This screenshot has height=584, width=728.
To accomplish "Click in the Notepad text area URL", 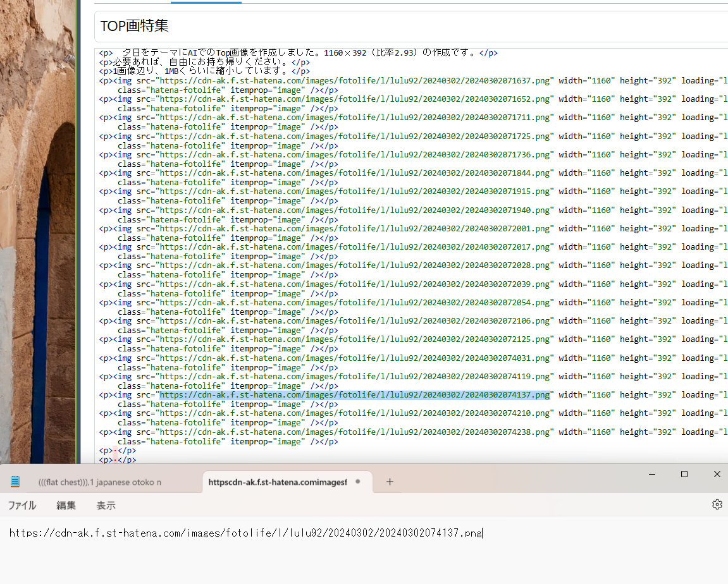I will (245, 533).
